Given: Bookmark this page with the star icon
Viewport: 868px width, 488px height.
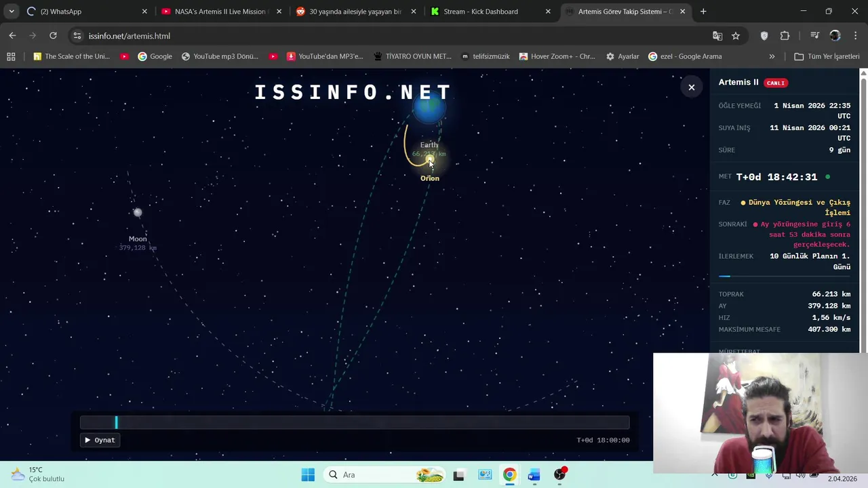Looking at the screenshot, I should pos(736,36).
